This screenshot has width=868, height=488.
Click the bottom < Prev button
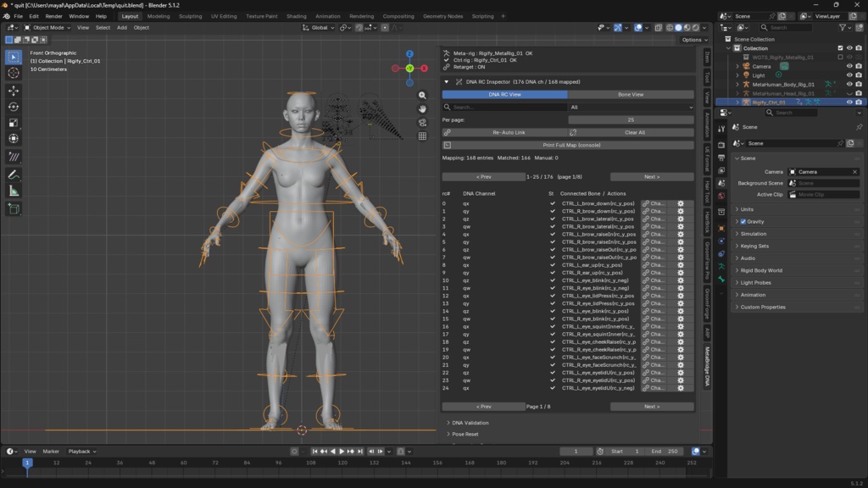484,407
